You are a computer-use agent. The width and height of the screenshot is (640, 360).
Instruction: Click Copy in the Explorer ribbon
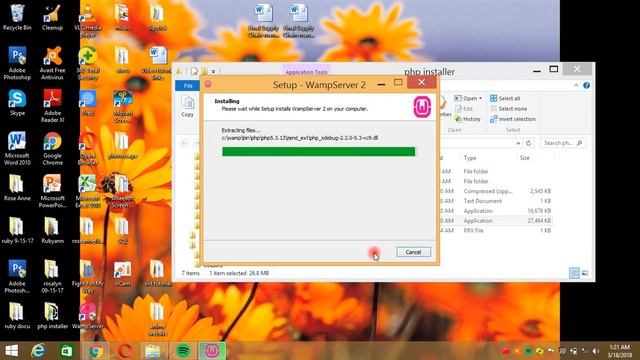(187, 107)
